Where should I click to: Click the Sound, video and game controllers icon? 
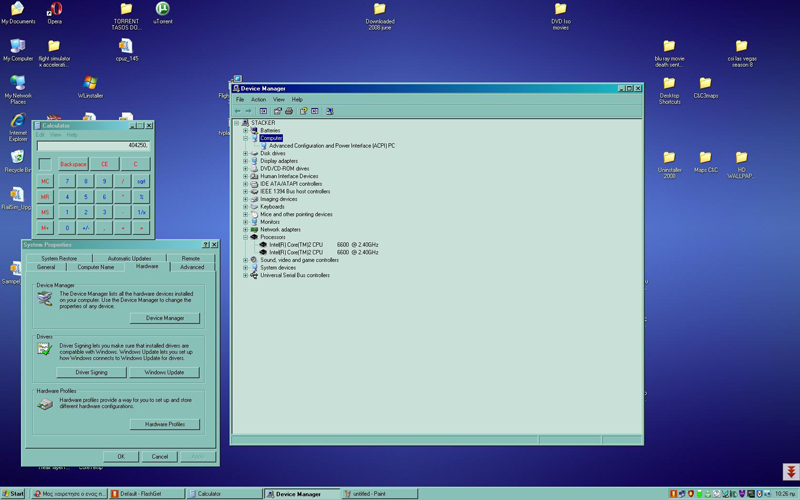pyautogui.click(x=254, y=260)
